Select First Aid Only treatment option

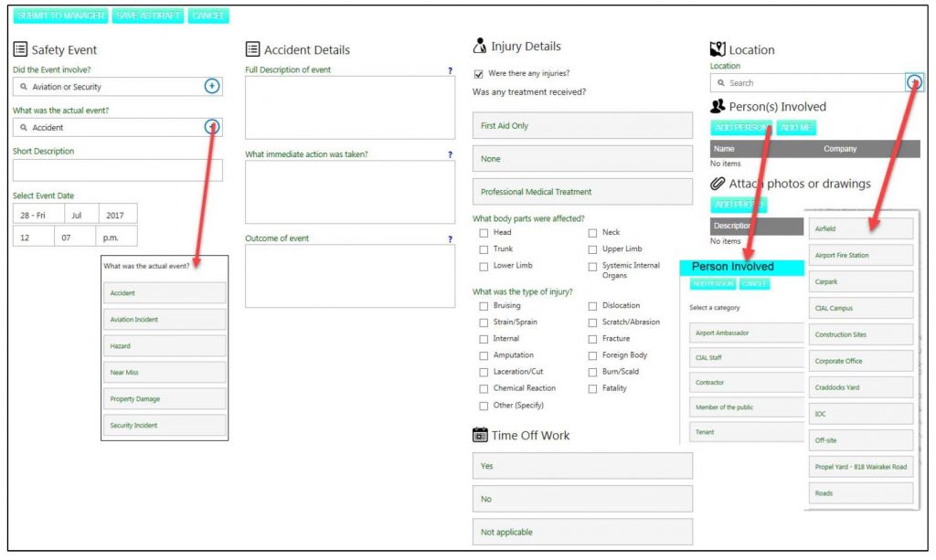[582, 126]
